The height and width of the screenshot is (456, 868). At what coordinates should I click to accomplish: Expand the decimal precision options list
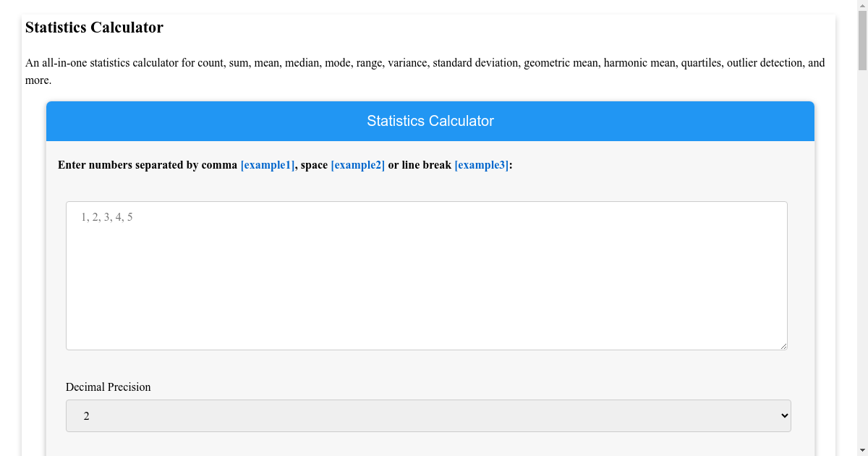[427, 415]
